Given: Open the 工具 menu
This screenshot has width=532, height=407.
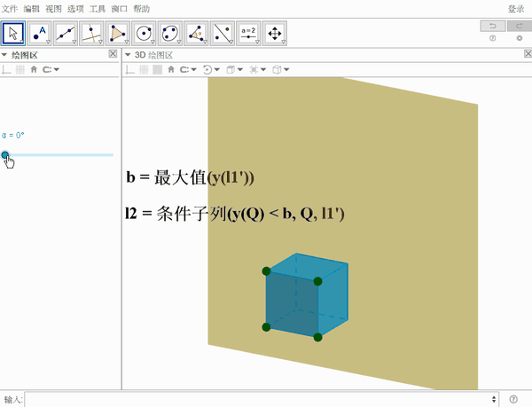Looking at the screenshot, I should pos(98,9).
